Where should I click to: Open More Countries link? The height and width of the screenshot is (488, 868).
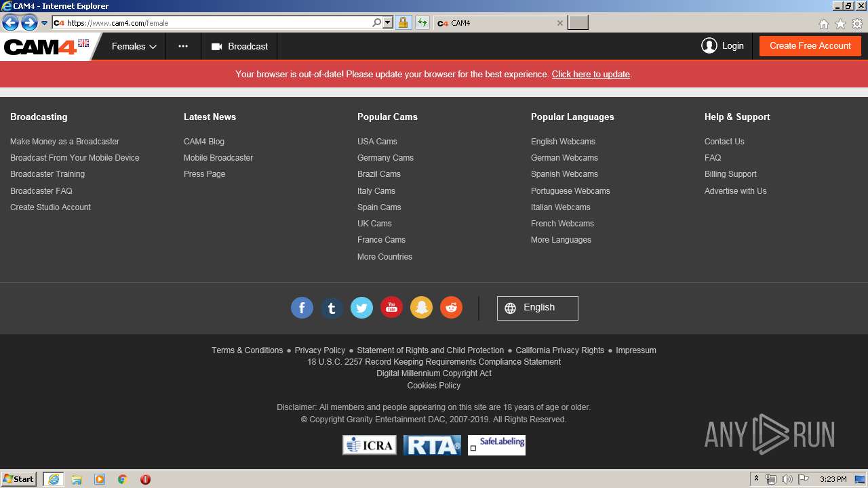pyautogui.click(x=384, y=257)
